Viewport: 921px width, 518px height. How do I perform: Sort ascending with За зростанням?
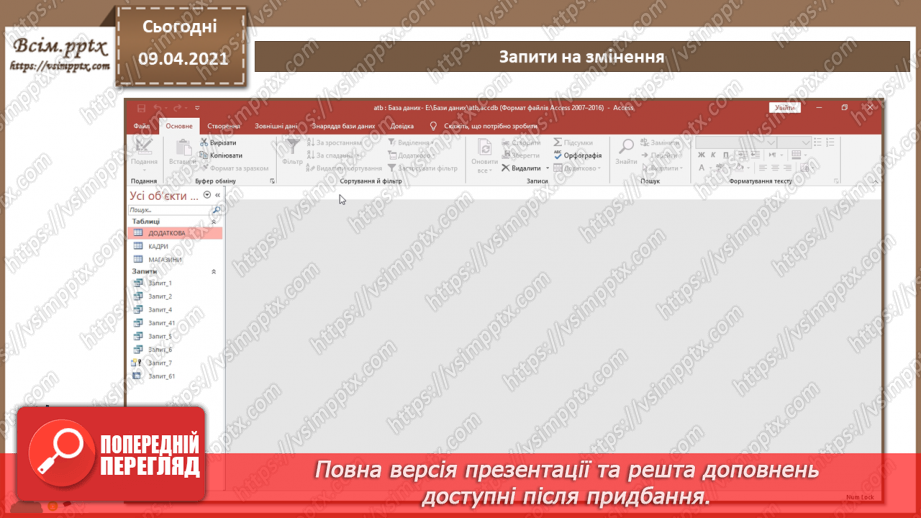[x=334, y=143]
